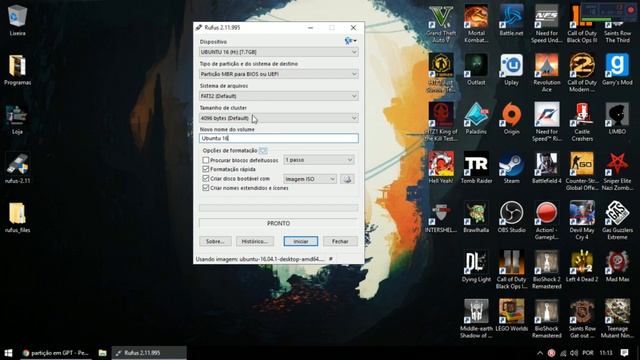Open Garry's Mod shortcut
This screenshot has height=360, width=640.
coord(617,69)
